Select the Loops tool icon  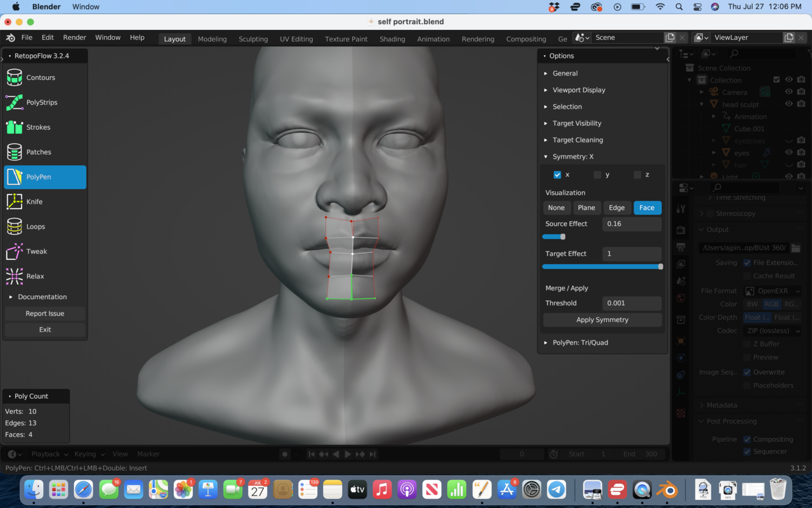point(15,226)
